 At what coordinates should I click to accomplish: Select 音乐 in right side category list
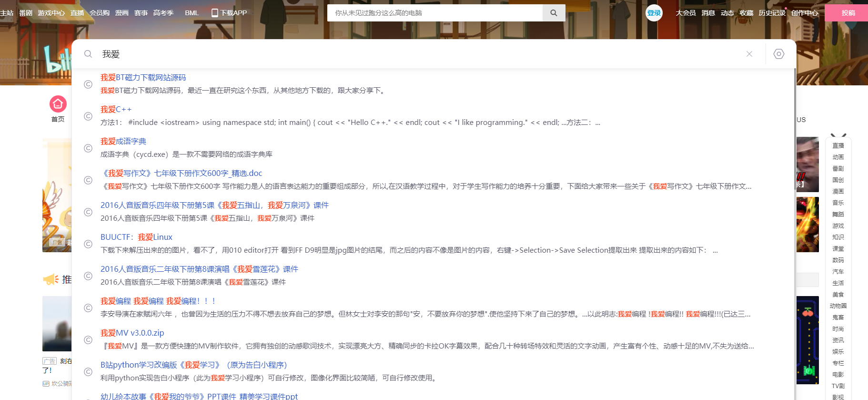(x=838, y=203)
